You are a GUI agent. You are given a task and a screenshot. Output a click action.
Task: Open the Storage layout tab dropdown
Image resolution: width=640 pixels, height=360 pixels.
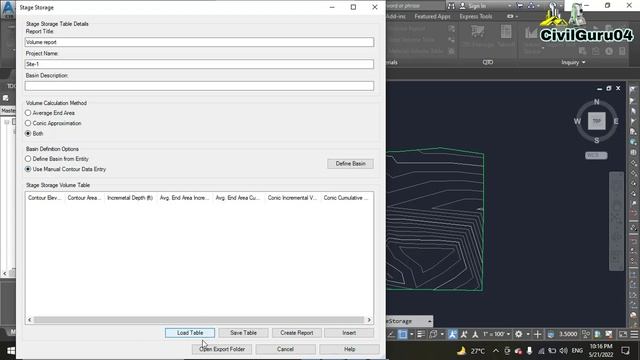pos(429,321)
